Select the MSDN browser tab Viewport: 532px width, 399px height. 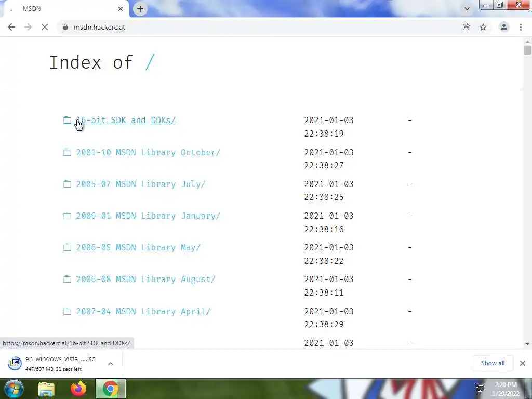(64, 9)
